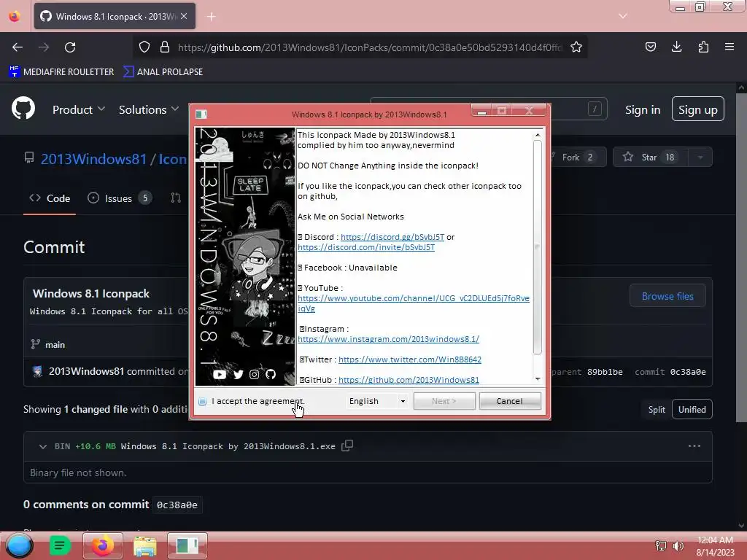Viewport: 747px width, 560px height.
Task: Open Firefox hamburger menu
Action: 729,47
